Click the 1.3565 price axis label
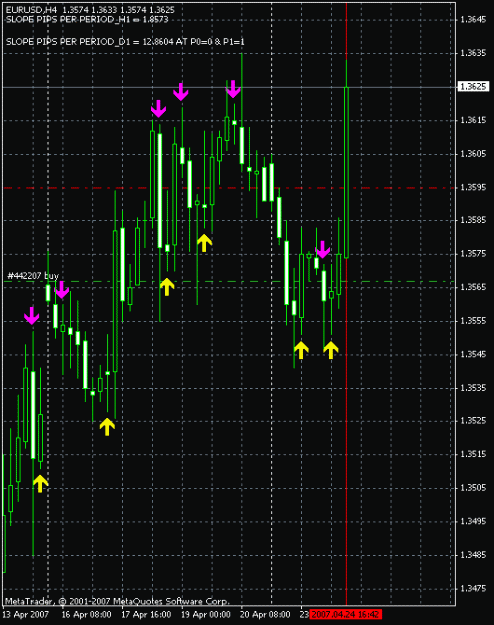Screen dimensions: 494x625 tap(473, 287)
